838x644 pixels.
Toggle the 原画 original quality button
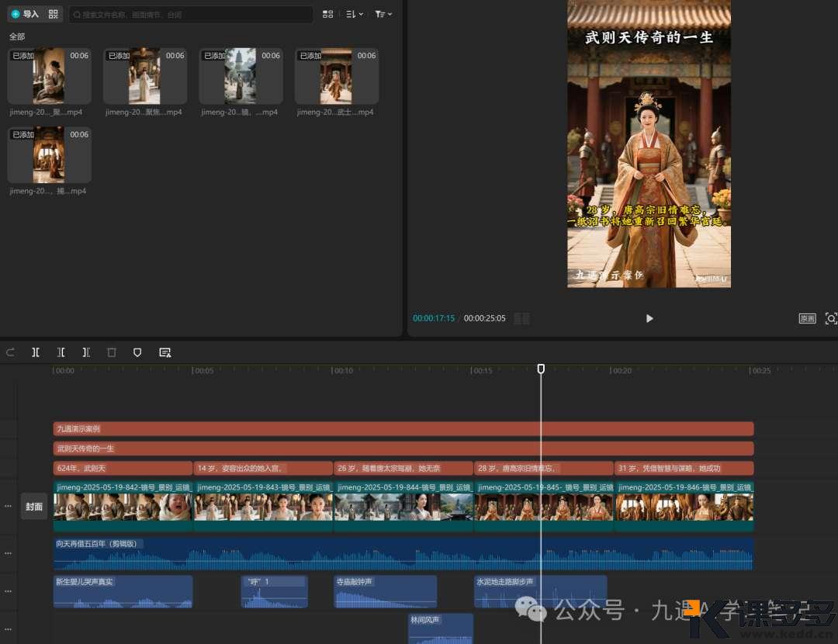coord(807,318)
